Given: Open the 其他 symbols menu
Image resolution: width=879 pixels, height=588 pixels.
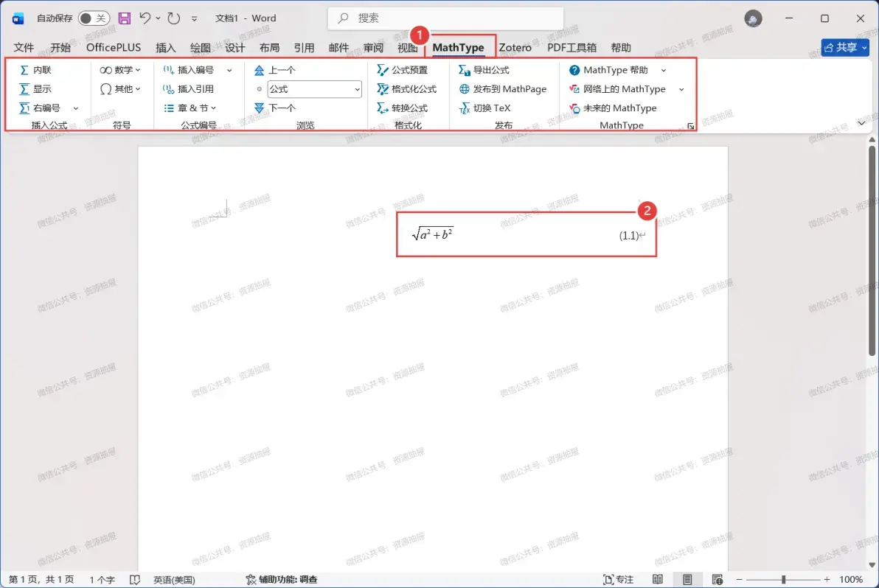Looking at the screenshot, I should click(120, 89).
